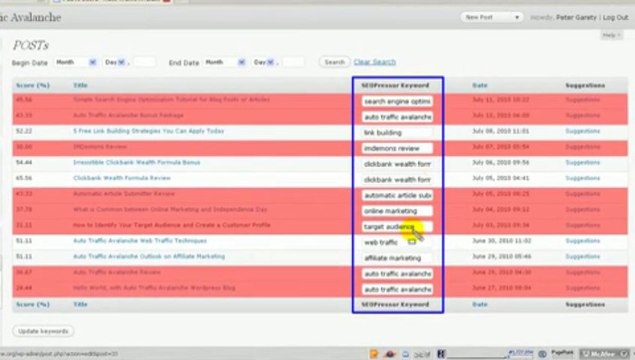Open How to Identify Your Target Audience post
Screen dimensions: 635x360
172,225
